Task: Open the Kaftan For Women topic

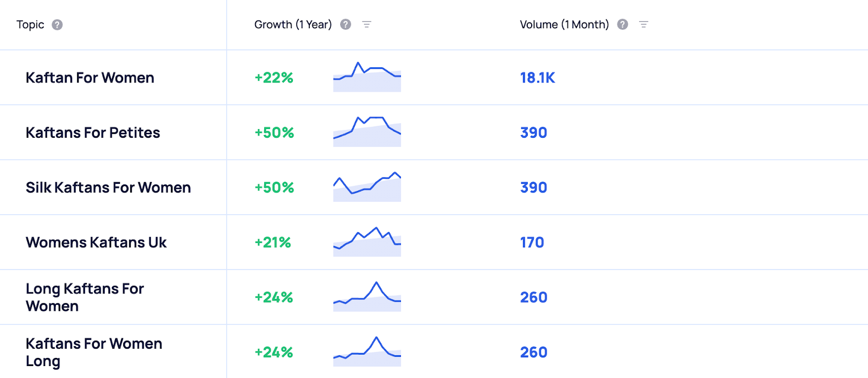Action: [90, 78]
